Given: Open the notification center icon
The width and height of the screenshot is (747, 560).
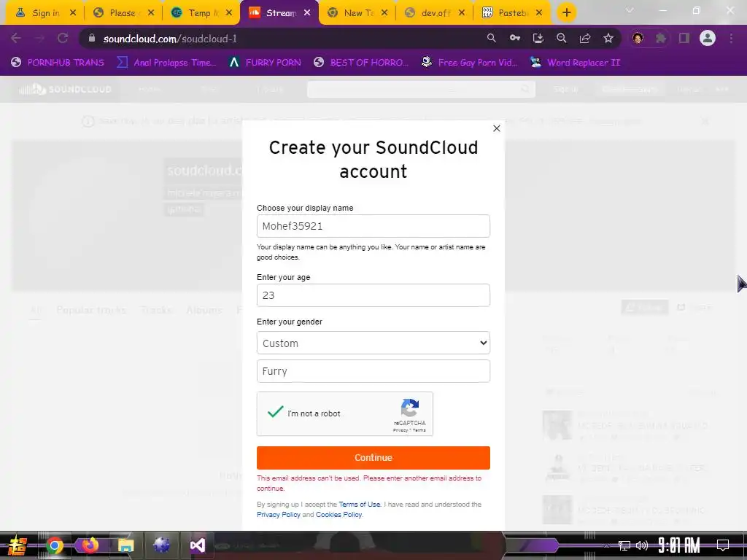Looking at the screenshot, I should click(723, 545).
